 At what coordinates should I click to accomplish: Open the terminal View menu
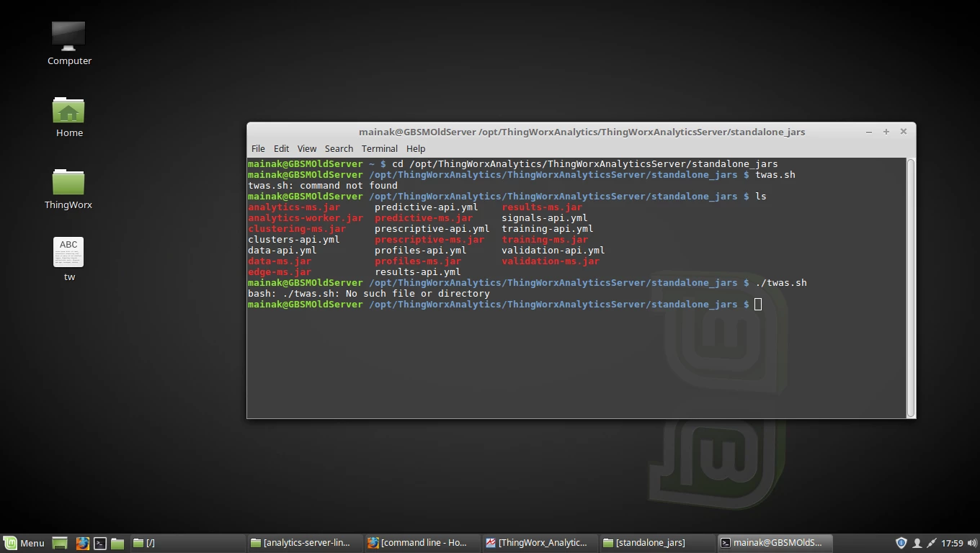click(307, 148)
